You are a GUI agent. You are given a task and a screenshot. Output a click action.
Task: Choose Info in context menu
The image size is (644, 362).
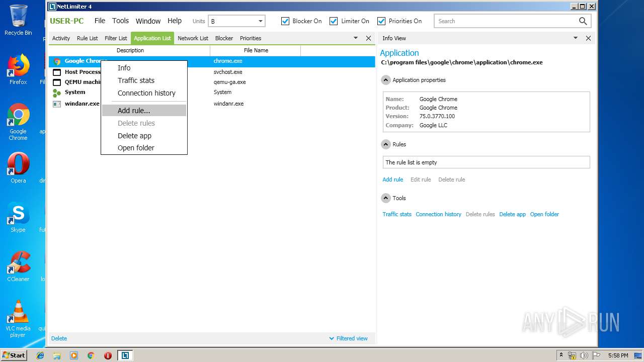pyautogui.click(x=144, y=68)
